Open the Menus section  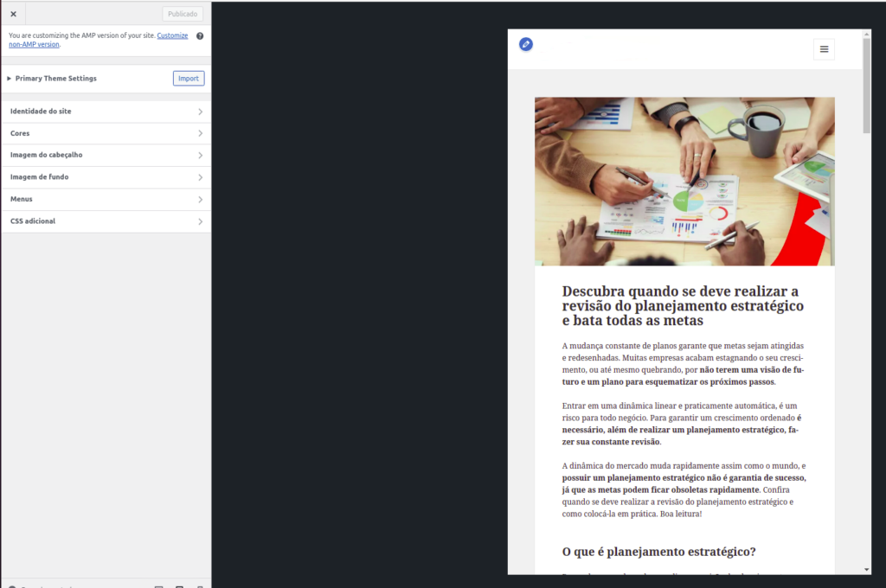(106, 200)
